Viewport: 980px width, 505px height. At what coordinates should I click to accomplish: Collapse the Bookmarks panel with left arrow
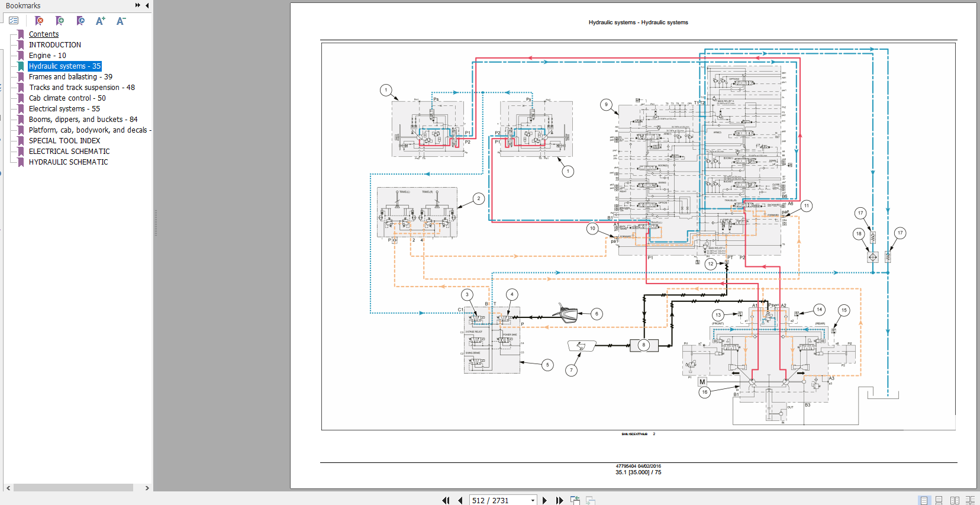[x=147, y=5]
